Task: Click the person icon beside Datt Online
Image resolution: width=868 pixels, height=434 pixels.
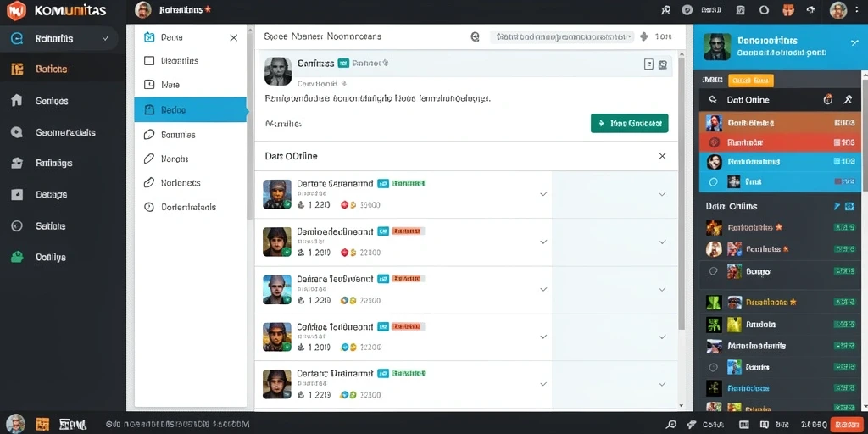Action: click(848, 100)
